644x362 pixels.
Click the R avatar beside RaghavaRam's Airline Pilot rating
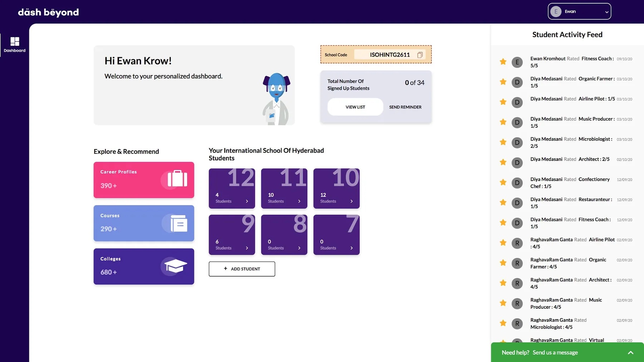pyautogui.click(x=517, y=243)
